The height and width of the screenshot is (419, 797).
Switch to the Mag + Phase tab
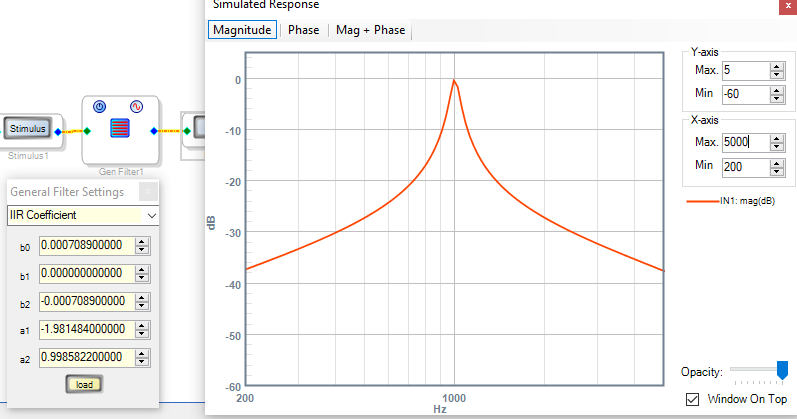371,30
